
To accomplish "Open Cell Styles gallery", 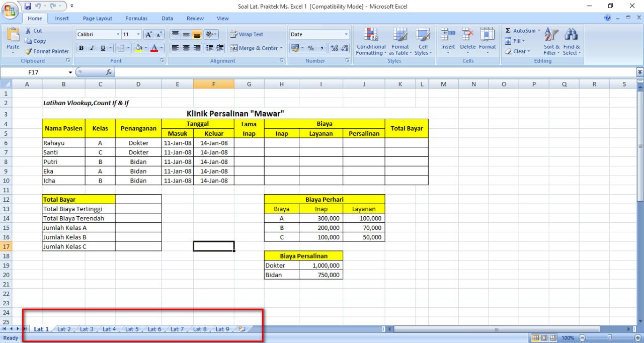I will [x=423, y=42].
